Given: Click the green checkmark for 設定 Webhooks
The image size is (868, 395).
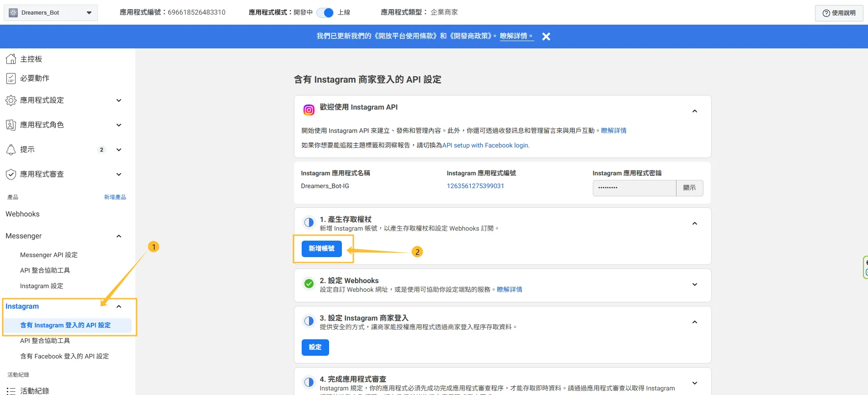Looking at the screenshot, I should [309, 284].
